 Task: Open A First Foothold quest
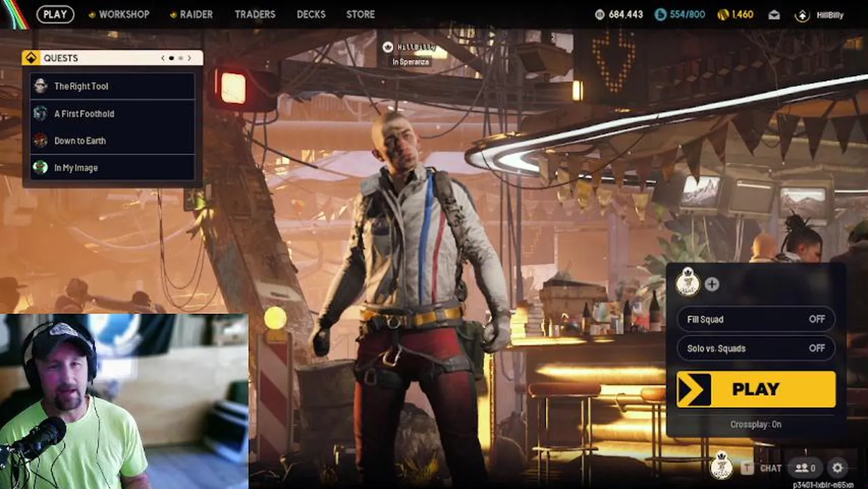113,113
